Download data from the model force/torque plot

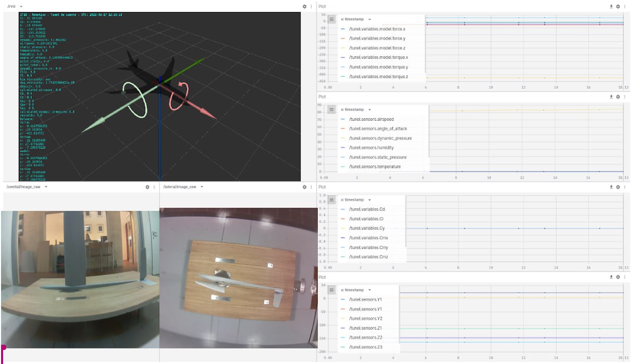pyautogui.click(x=611, y=6)
